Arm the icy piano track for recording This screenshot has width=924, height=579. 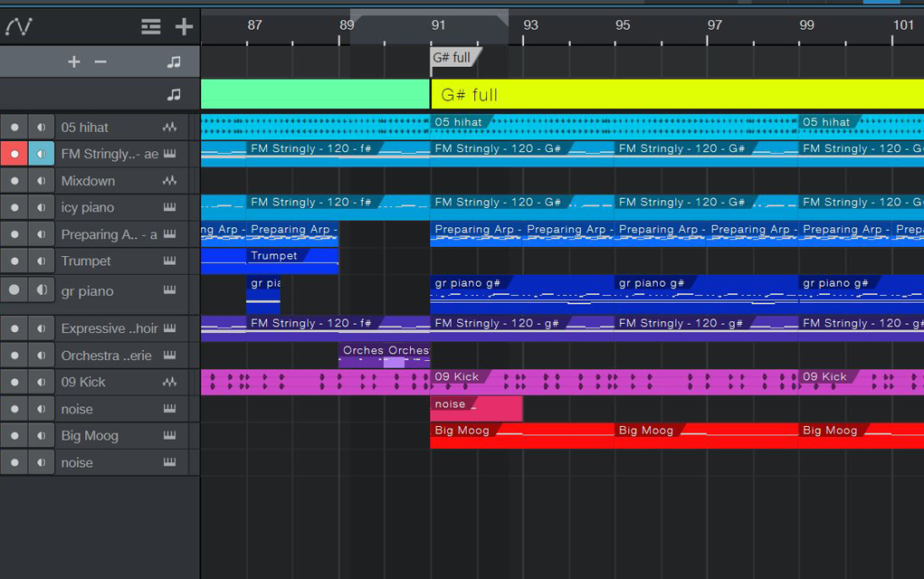pyautogui.click(x=14, y=207)
